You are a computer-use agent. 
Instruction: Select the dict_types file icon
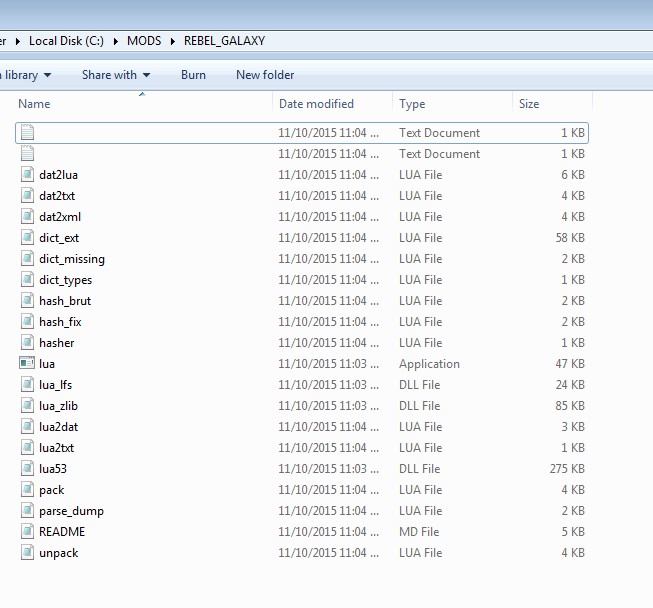(27, 279)
